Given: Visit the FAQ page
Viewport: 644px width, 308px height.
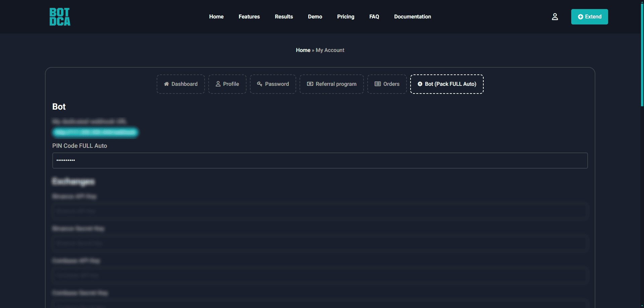Looking at the screenshot, I should (374, 17).
